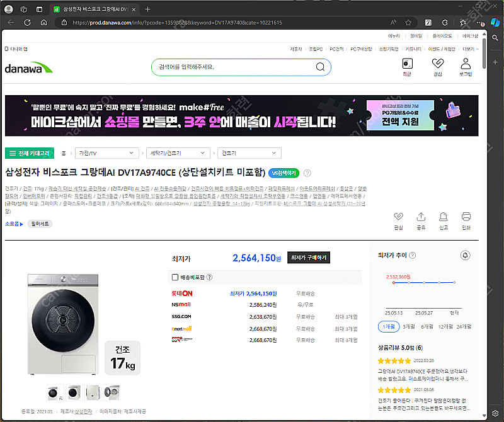The height and width of the screenshot is (422, 504).
Task: Expand the 세탁기/건조기 category dropdown
Action: pos(178,153)
